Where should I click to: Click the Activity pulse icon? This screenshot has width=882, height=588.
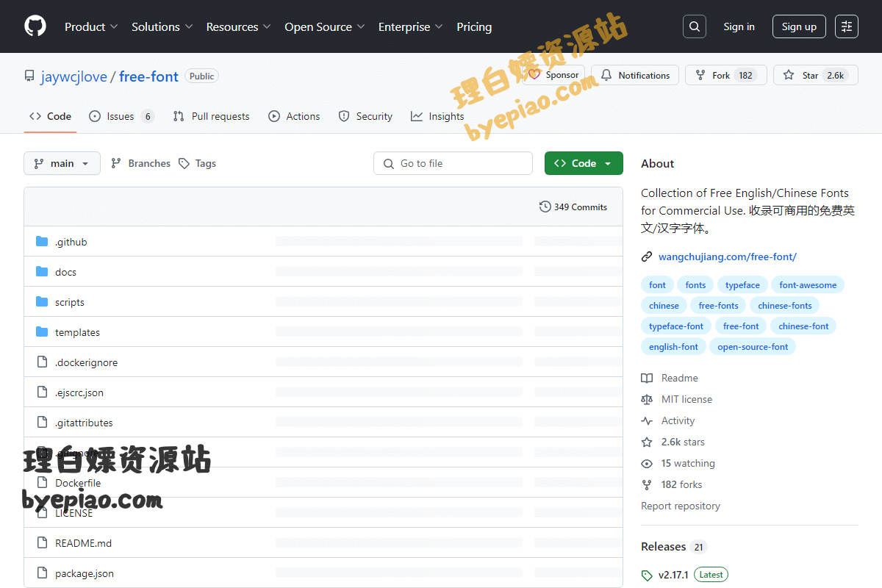pyautogui.click(x=647, y=420)
